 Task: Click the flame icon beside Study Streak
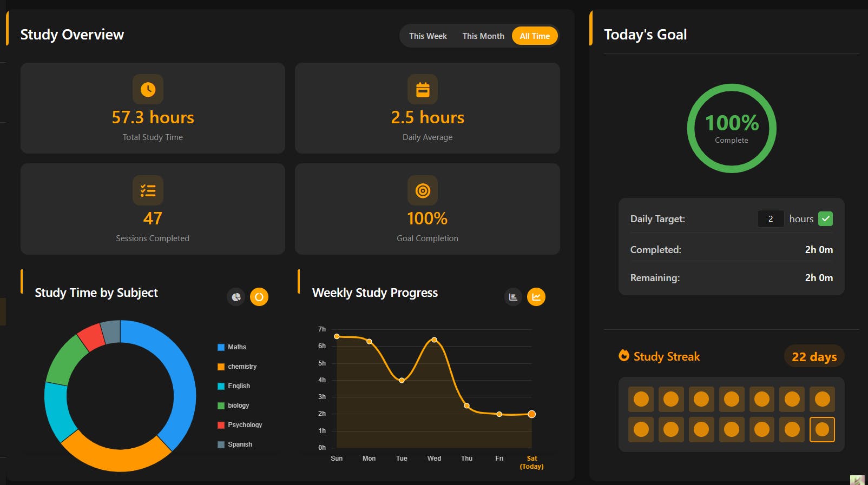624,355
